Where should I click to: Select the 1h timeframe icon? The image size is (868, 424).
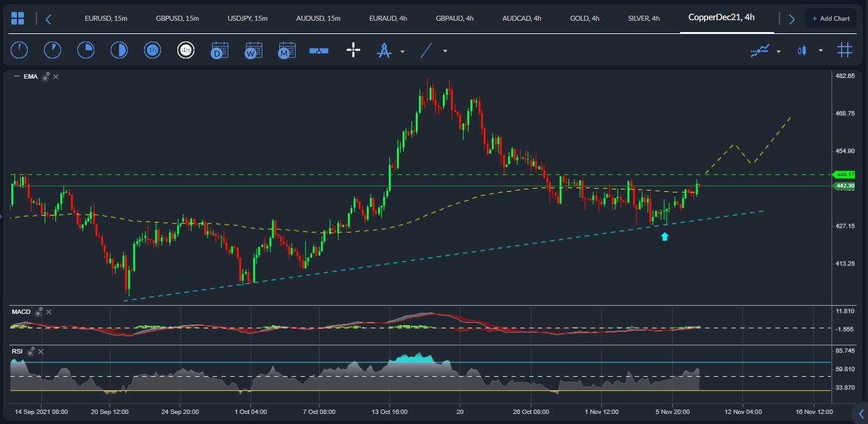(x=152, y=50)
